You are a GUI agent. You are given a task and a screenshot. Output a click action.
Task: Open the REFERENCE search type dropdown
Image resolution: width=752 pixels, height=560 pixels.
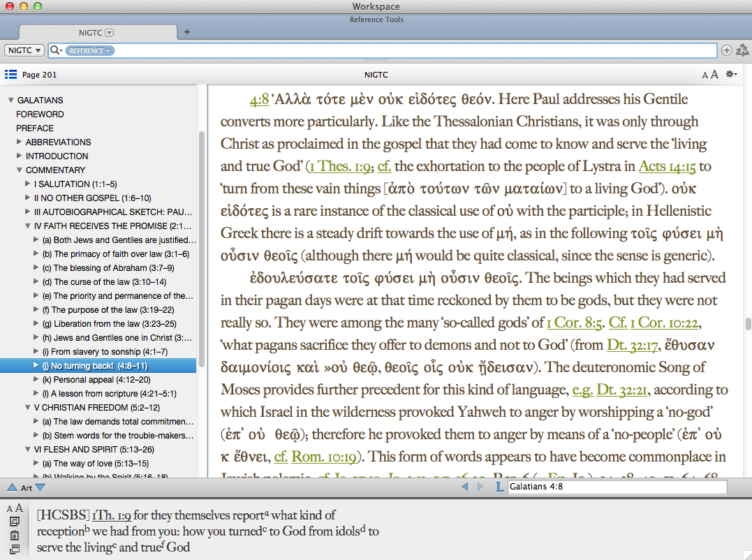pyautogui.click(x=91, y=50)
